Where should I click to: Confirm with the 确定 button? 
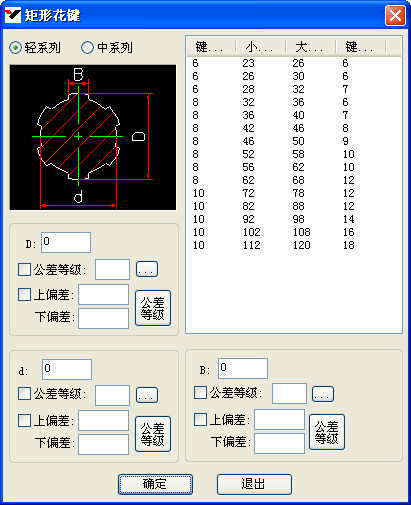coord(155,484)
